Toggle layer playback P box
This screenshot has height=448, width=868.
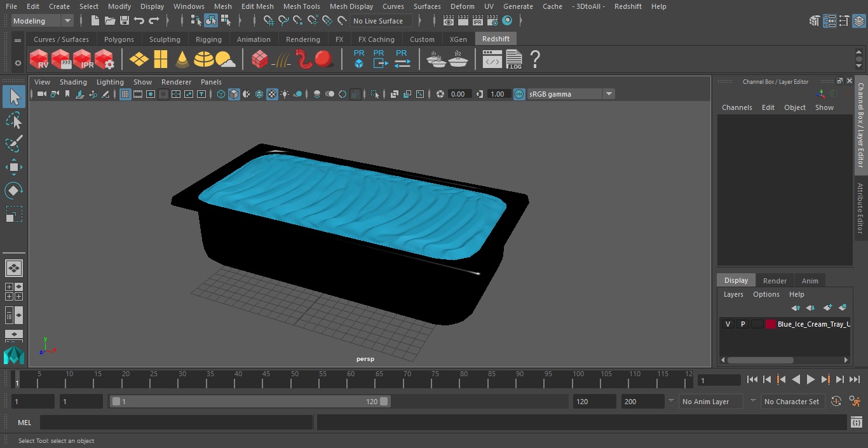pyautogui.click(x=742, y=324)
